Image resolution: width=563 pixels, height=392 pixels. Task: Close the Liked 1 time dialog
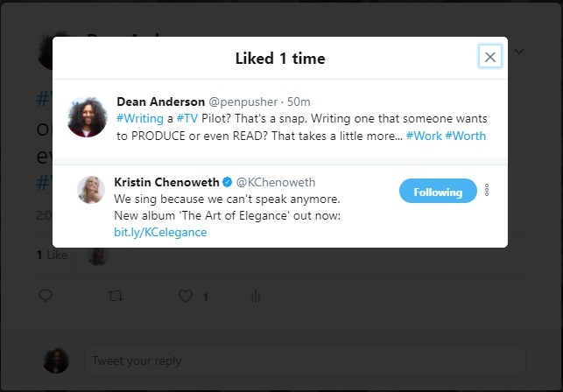click(x=489, y=57)
